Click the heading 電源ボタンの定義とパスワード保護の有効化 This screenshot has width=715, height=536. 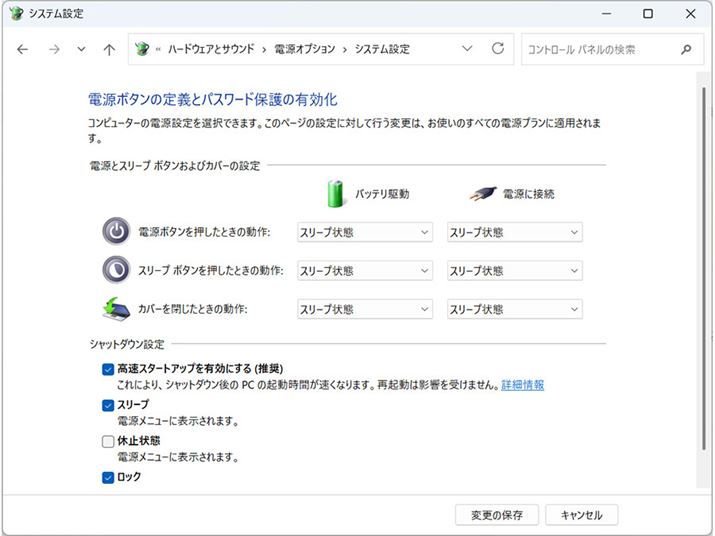point(212,99)
